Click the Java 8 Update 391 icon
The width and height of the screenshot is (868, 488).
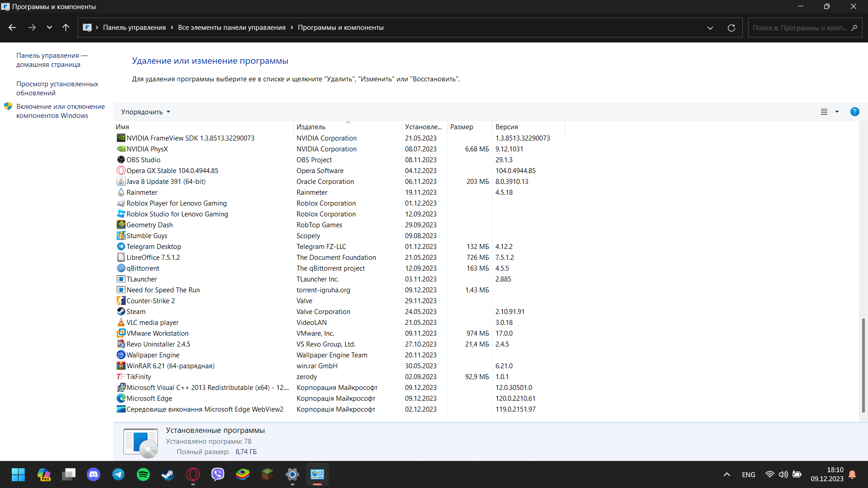pyautogui.click(x=121, y=182)
